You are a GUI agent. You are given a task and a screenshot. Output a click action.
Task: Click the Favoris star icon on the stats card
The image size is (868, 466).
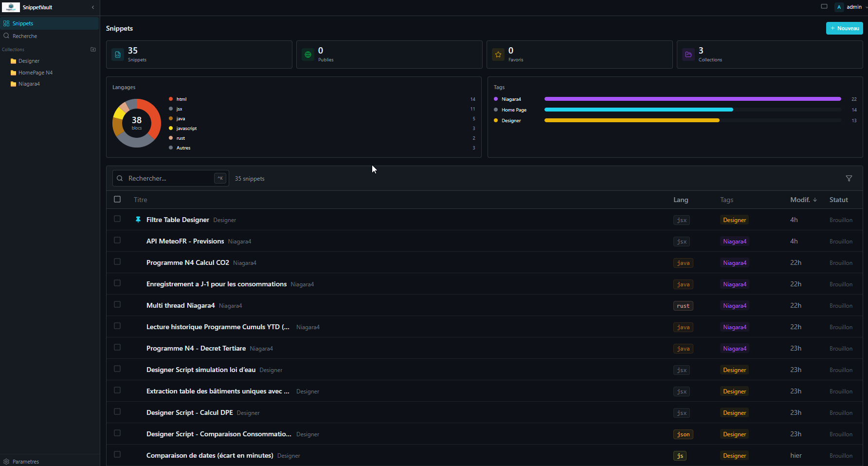coord(498,55)
